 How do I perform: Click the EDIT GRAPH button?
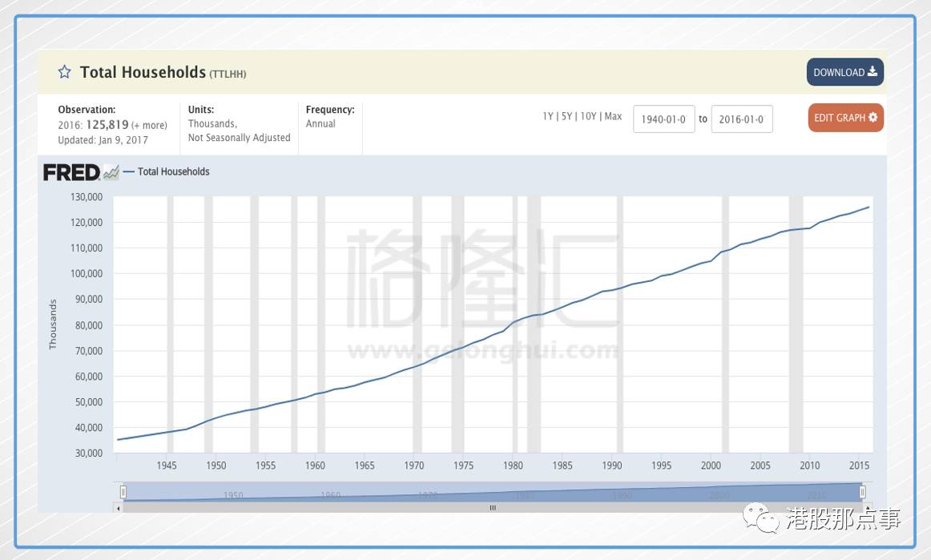(x=845, y=118)
